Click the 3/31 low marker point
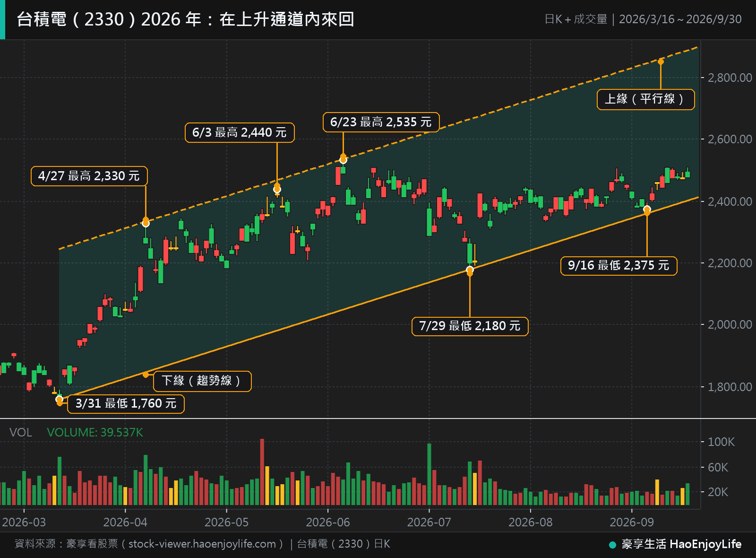The height and width of the screenshot is (558, 756). click(59, 400)
